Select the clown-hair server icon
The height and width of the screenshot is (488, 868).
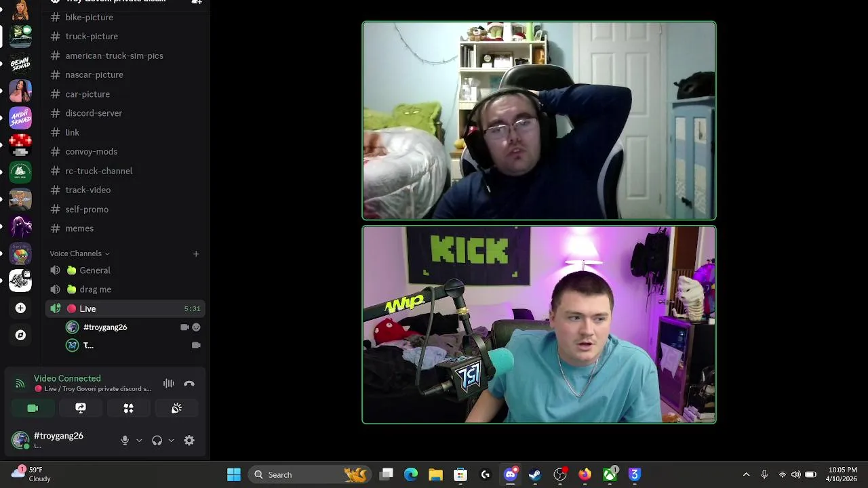coord(20,253)
